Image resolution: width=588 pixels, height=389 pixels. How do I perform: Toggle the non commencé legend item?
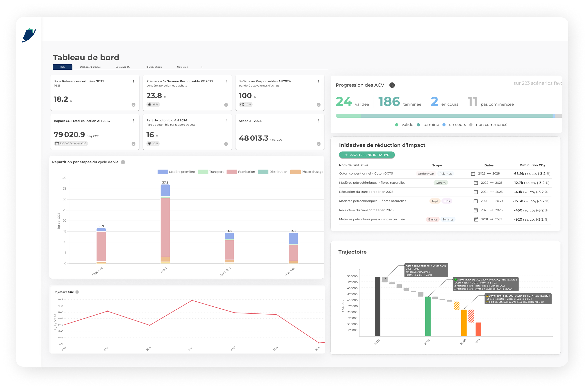tap(488, 125)
